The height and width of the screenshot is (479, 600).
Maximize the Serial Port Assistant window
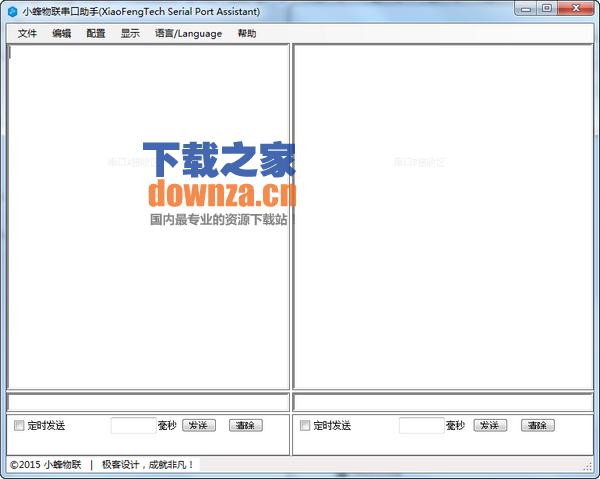coord(547,9)
